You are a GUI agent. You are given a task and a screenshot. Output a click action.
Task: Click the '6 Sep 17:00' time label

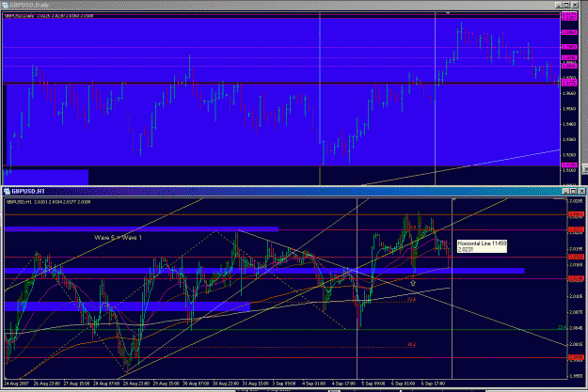tap(433, 384)
